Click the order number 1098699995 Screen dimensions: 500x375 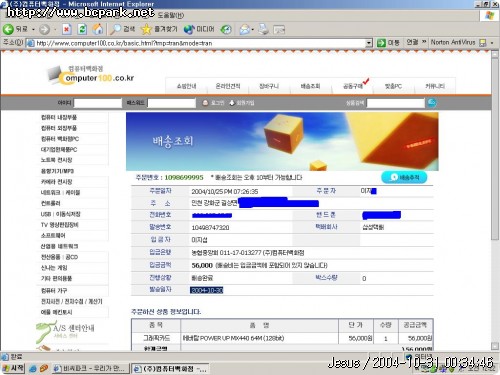pyautogui.click(x=184, y=177)
